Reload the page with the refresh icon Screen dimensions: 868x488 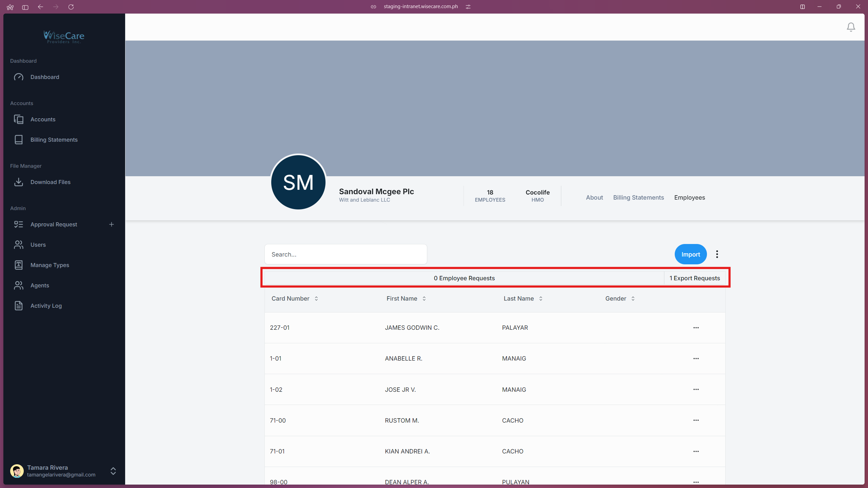(71, 7)
